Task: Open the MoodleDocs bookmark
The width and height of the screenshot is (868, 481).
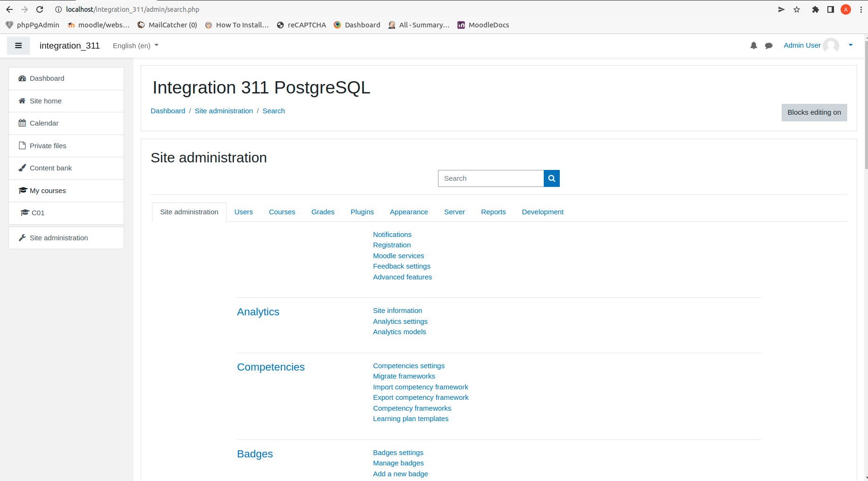Action: click(483, 25)
